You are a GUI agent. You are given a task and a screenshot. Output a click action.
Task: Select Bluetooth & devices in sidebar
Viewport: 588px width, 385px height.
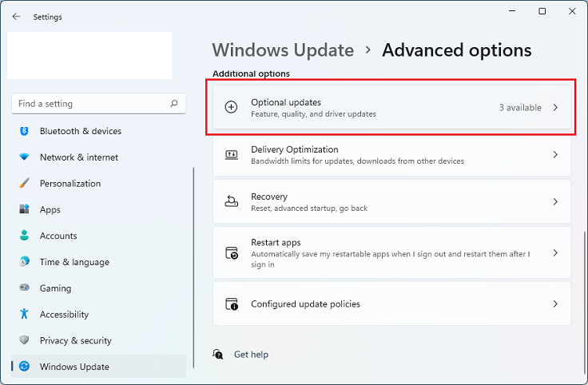click(98, 131)
